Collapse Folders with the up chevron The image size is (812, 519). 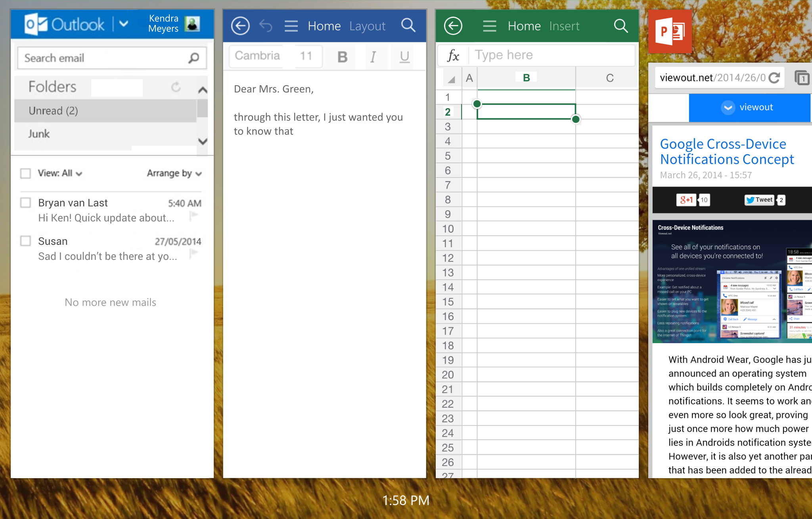(203, 90)
